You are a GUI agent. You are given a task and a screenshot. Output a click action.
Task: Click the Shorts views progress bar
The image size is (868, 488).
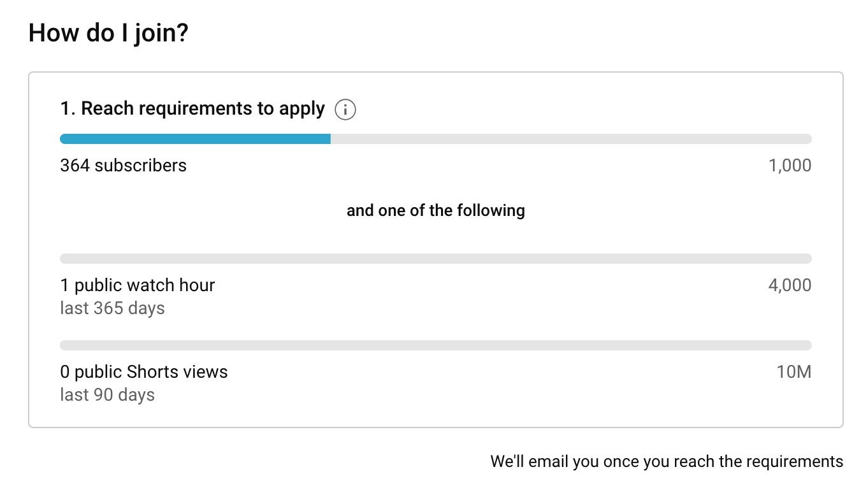[435, 345]
